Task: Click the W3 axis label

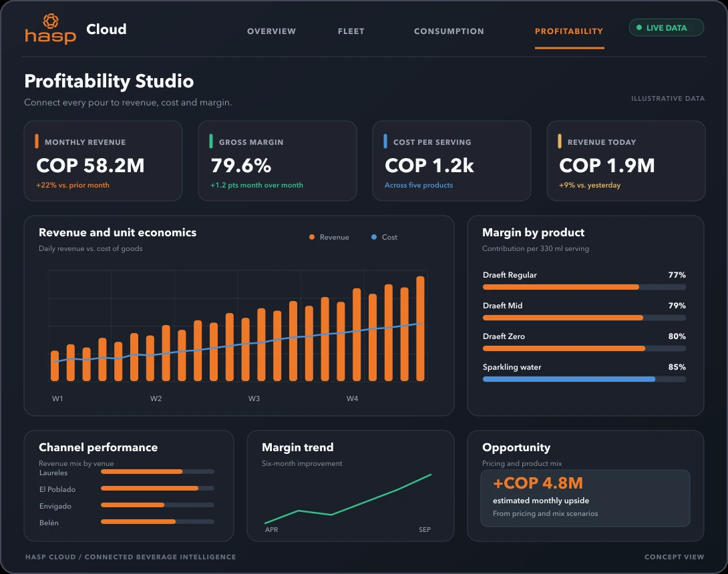Action: click(254, 398)
